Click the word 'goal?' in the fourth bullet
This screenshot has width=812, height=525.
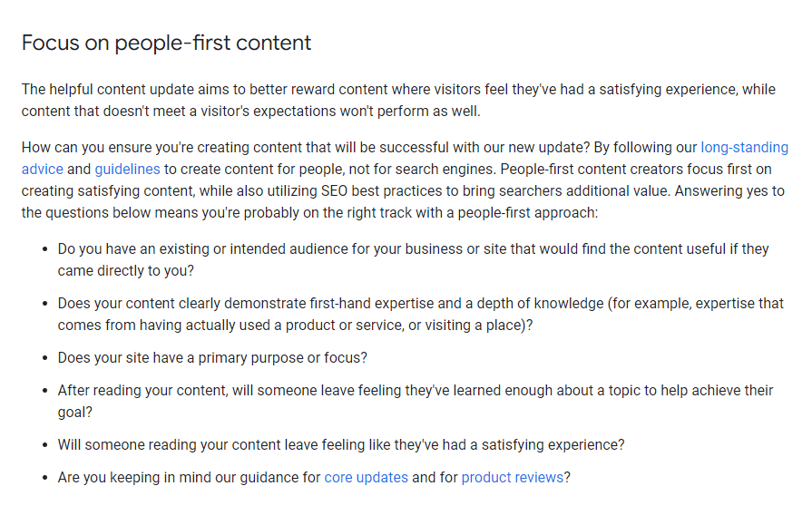pyautogui.click(x=75, y=413)
